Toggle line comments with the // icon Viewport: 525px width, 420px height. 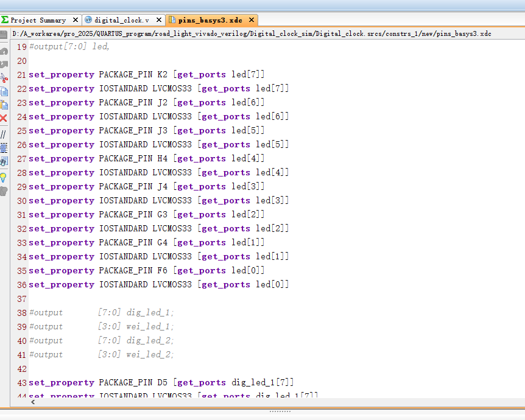click(3, 135)
